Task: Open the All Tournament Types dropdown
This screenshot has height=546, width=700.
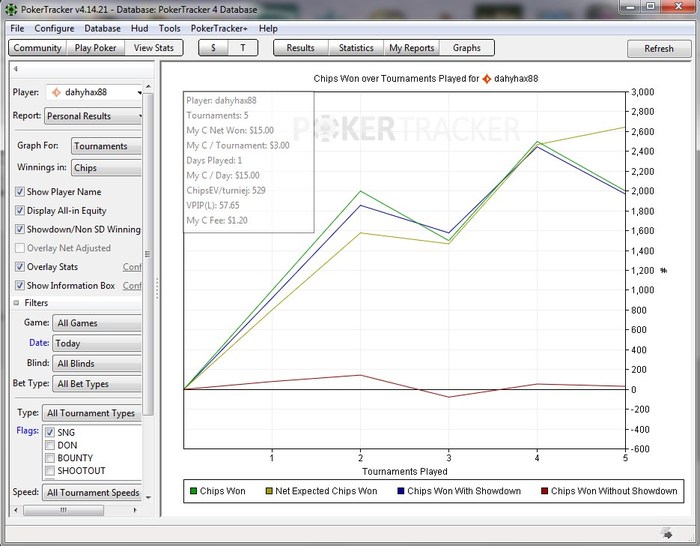Action: [x=92, y=413]
